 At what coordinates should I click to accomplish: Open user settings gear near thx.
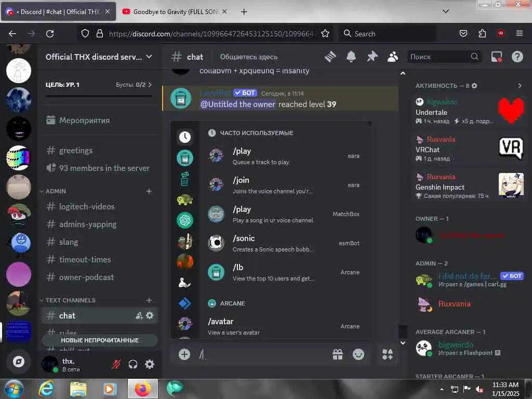pos(150,364)
